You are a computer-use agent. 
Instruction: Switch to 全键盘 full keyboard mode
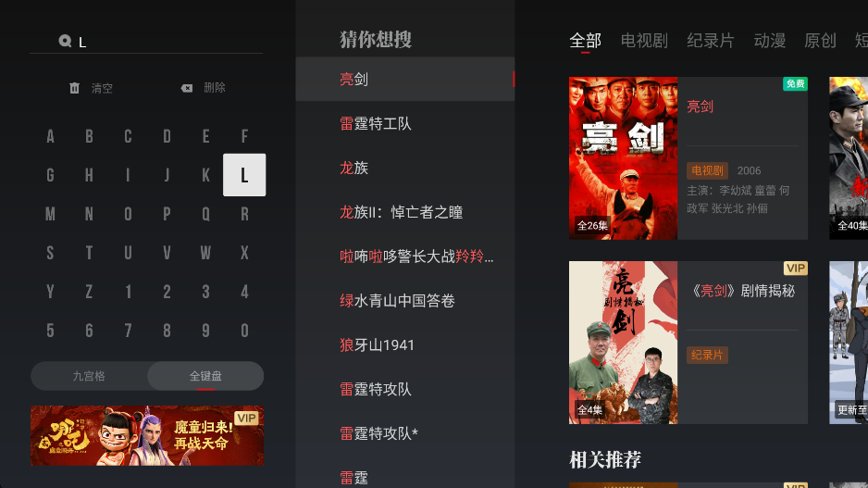tap(205, 376)
